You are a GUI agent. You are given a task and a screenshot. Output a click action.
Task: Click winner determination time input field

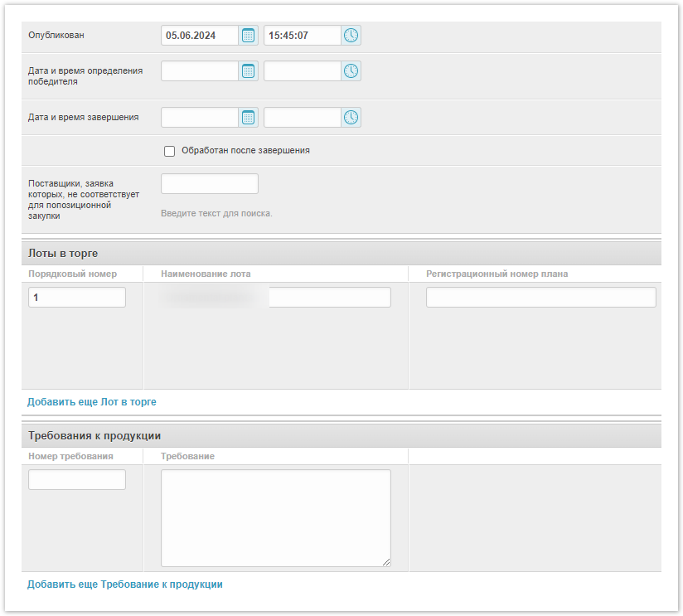(x=302, y=71)
